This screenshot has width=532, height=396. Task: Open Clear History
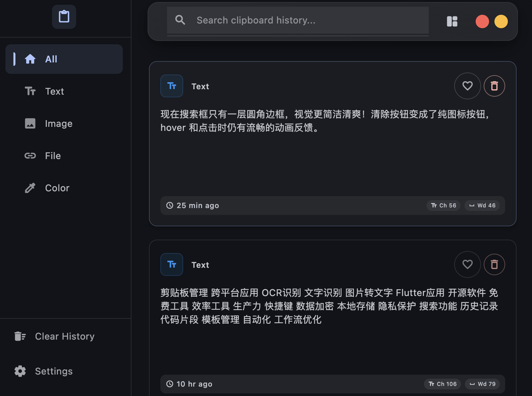coord(64,336)
